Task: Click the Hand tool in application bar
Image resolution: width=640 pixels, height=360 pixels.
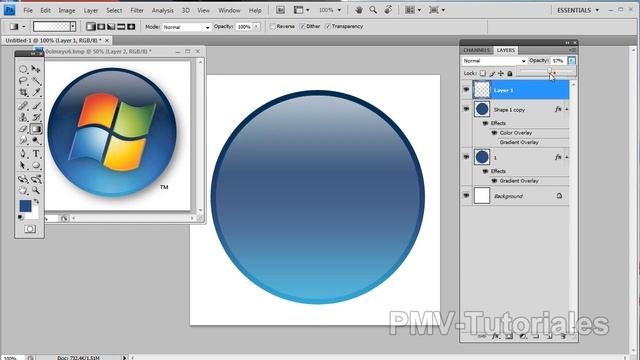Action: point(359,10)
